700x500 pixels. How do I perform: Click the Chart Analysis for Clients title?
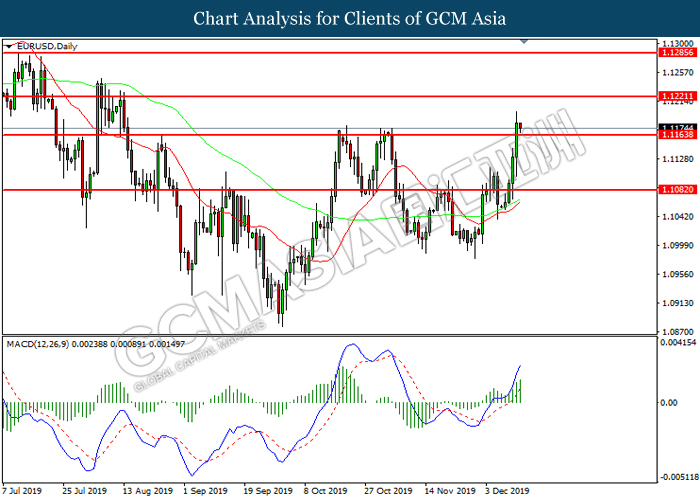[x=350, y=18]
